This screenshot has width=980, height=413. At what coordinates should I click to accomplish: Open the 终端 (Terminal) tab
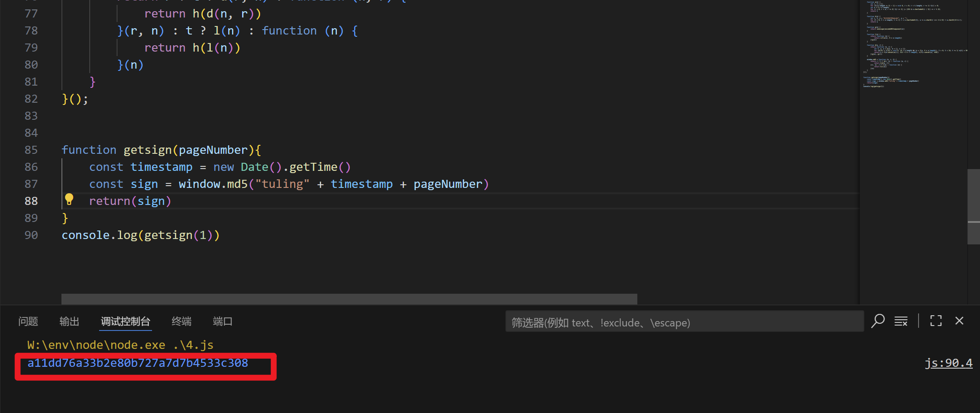pos(182,322)
